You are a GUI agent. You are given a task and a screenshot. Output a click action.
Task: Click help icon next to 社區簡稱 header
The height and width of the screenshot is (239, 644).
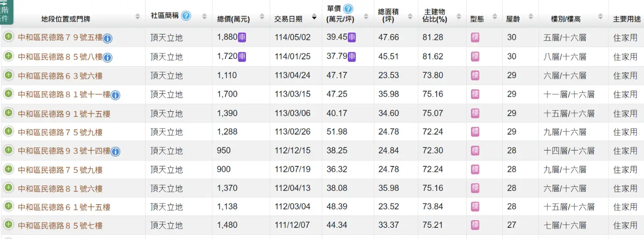[185, 16]
